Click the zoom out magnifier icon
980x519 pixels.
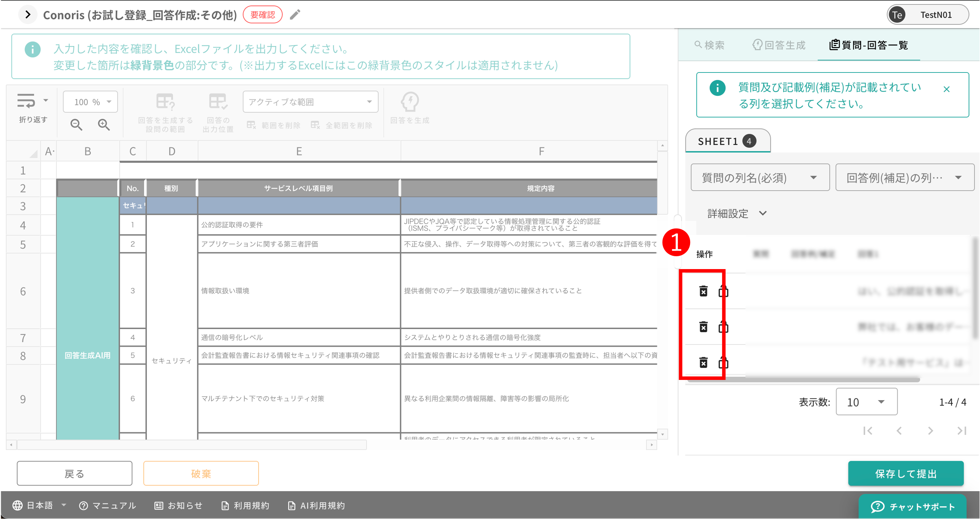tap(76, 124)
